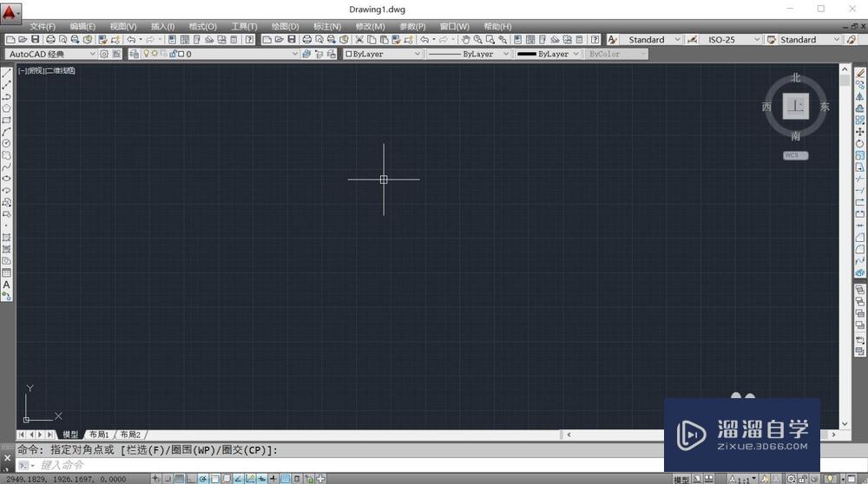868x484 pixels.
Task: Toggle Object Snap in status bar
Action: point(214,479)
